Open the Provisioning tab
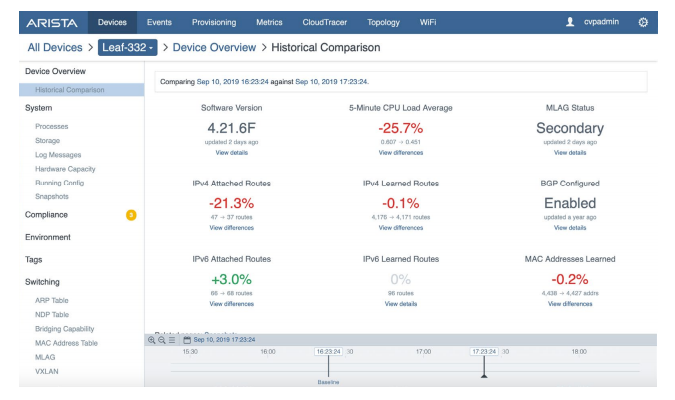The image size is (675, 400). tap(214, 22)
